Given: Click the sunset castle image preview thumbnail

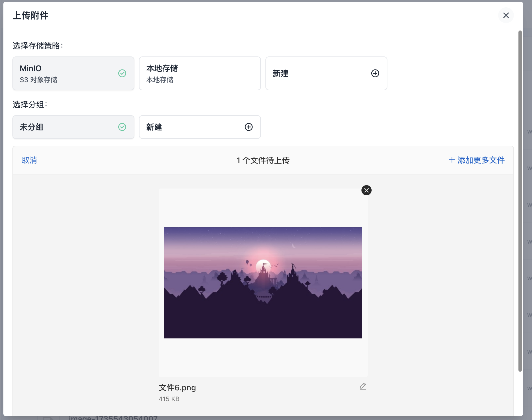Looking at the screenshot, I should click(x=263, y=283).
